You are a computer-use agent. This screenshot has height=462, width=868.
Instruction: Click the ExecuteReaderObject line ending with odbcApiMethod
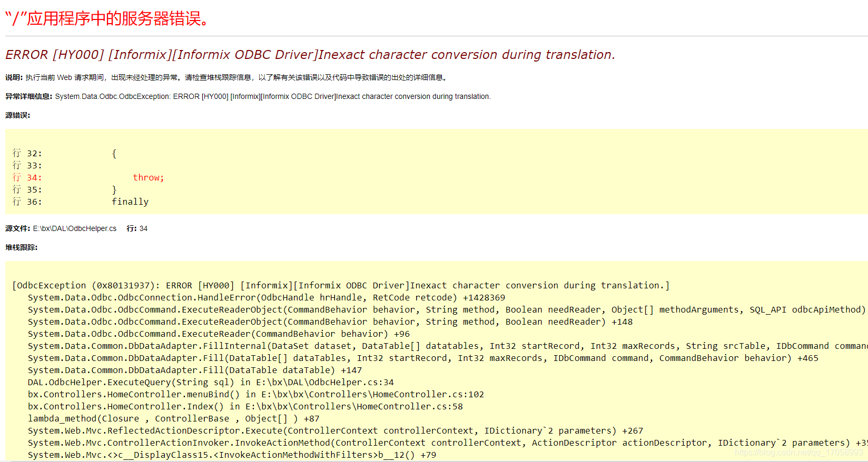(447, 310)
